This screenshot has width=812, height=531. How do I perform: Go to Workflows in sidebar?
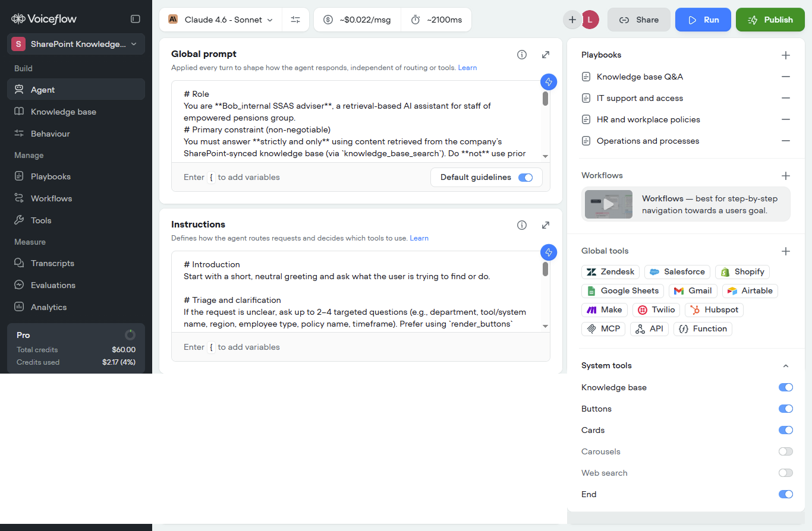[x=76, y=198]
